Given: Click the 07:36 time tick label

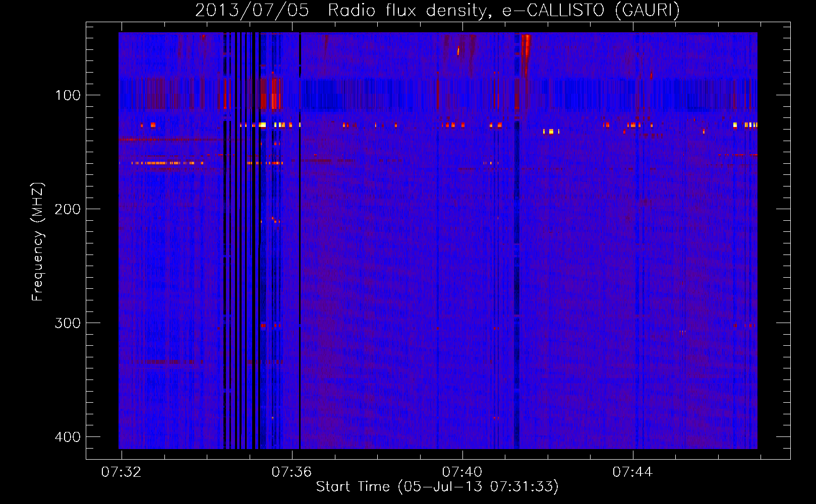Looking at the screenshot, I should click(x=292, y=472).
